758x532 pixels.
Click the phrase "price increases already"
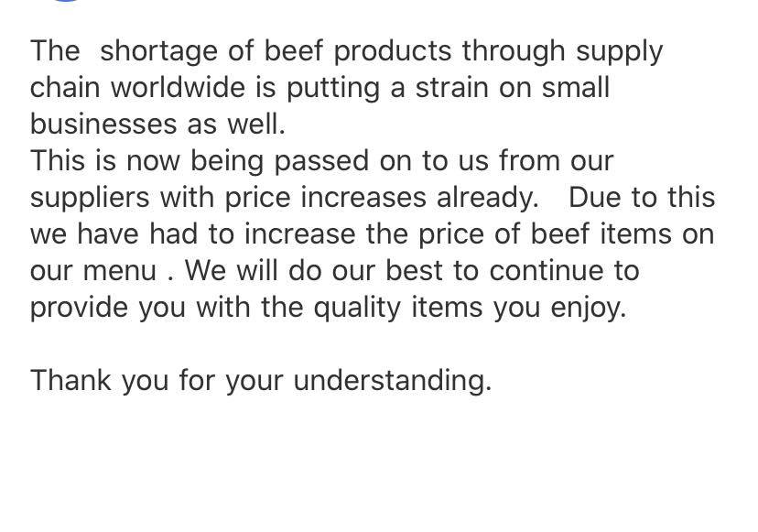[380, 199]
